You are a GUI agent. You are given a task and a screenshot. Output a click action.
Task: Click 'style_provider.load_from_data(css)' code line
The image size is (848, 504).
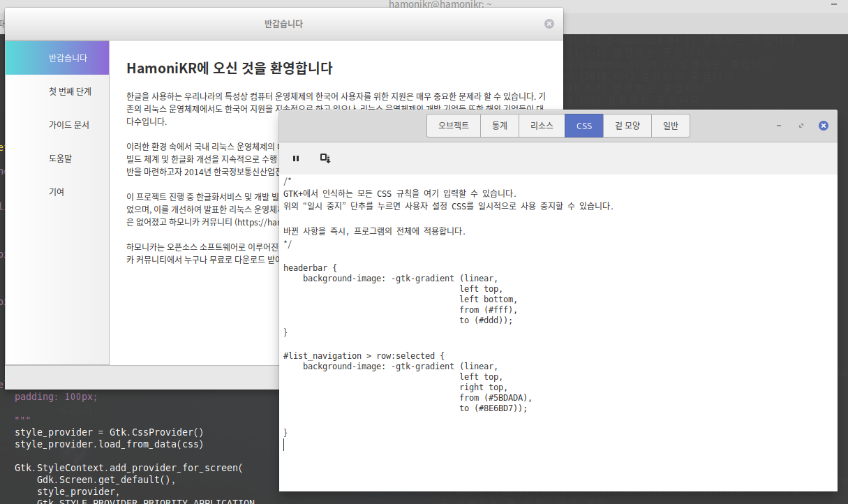pos(109,444)
